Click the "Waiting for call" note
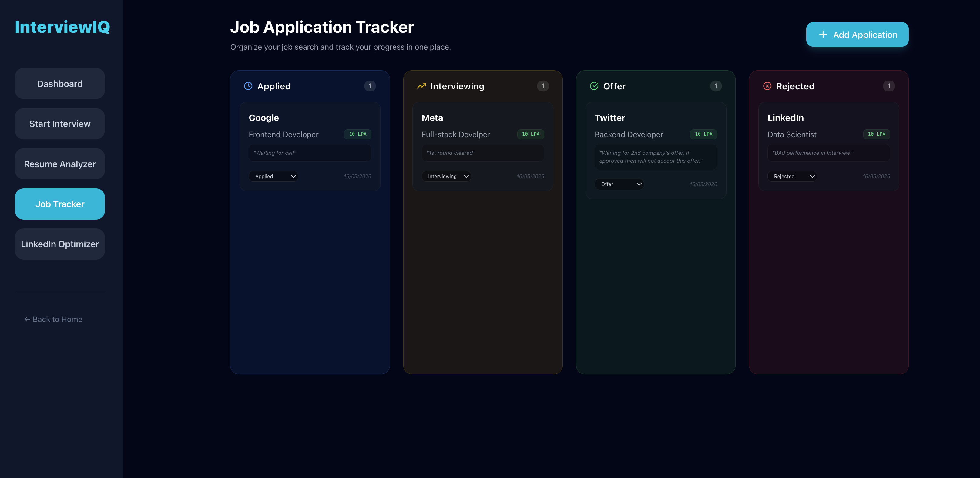The image size is (980, 478). 310,153
